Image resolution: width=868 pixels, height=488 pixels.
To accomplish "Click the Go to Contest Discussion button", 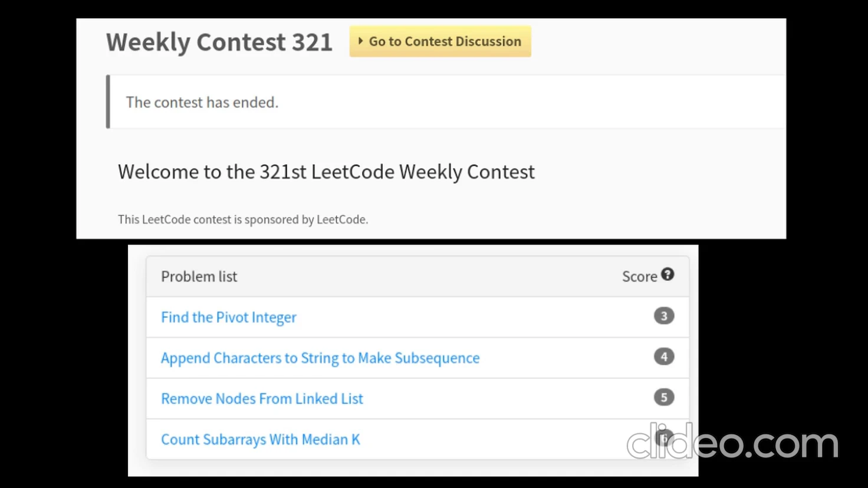I will click(440, 41).
